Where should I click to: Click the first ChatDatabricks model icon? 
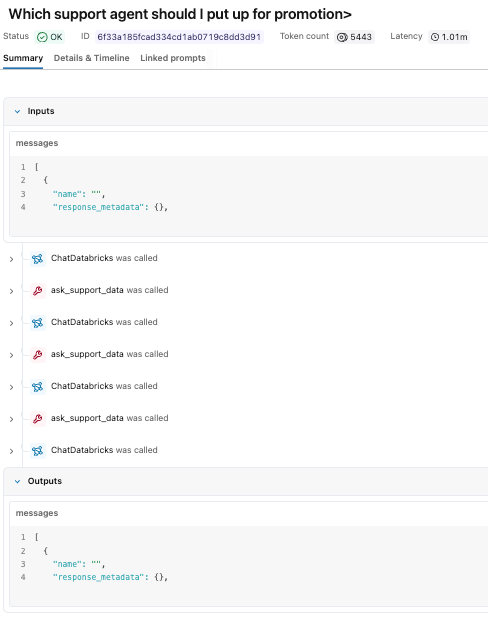[38, 259]
